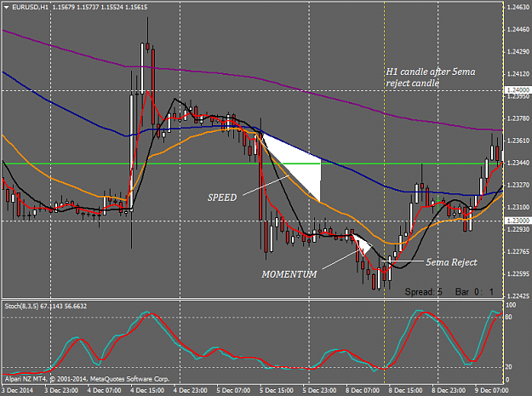The height and width of the screenshot is (396, 532).
Task: Open the chart menu arrow beside EURUSD,H1
Action: pyautogui.click(x=7, y=7)
